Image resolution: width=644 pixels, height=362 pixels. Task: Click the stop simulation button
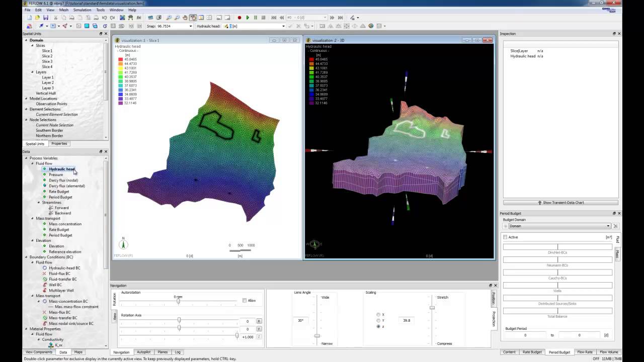click(263, 18)
